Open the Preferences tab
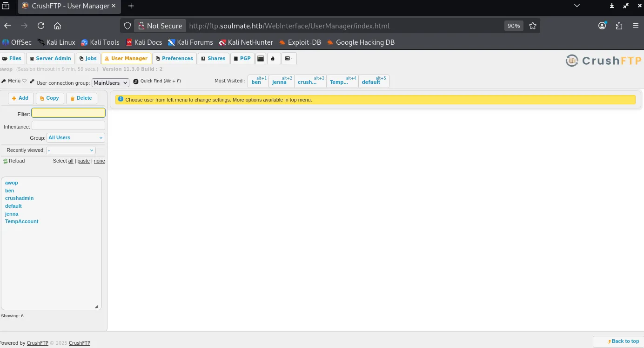 [x=174, y=58]
